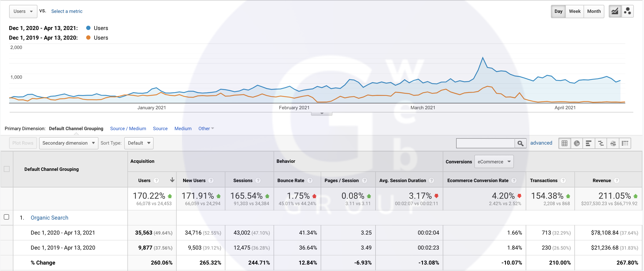
Task: Select the data table view icon
Action: [x=565, y=143]
